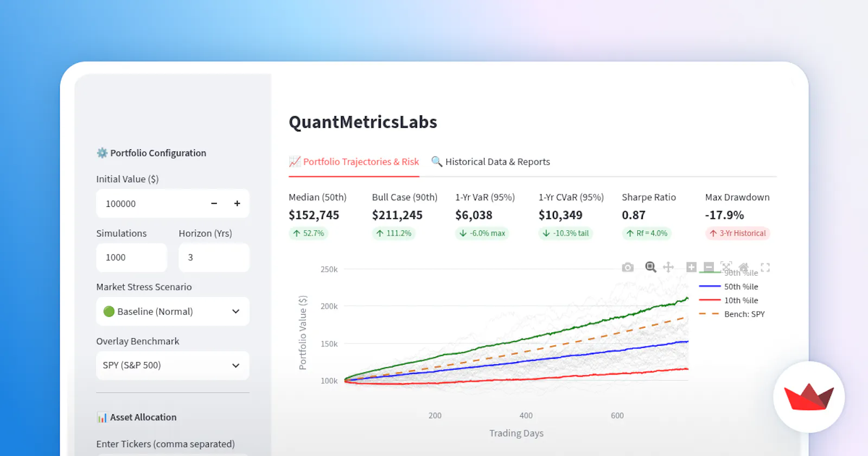Select the chart zoom magnifier tool
This screenshot has height=456, width=868.
pos(650,267)
